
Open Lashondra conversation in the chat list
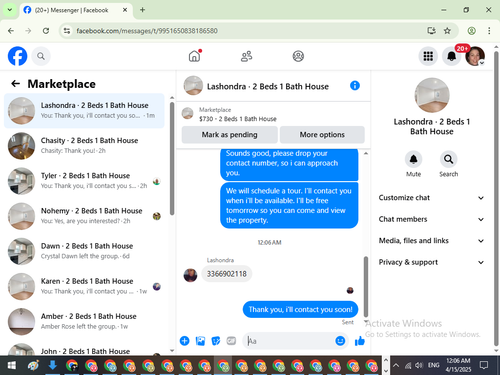(x=84, y=111)
